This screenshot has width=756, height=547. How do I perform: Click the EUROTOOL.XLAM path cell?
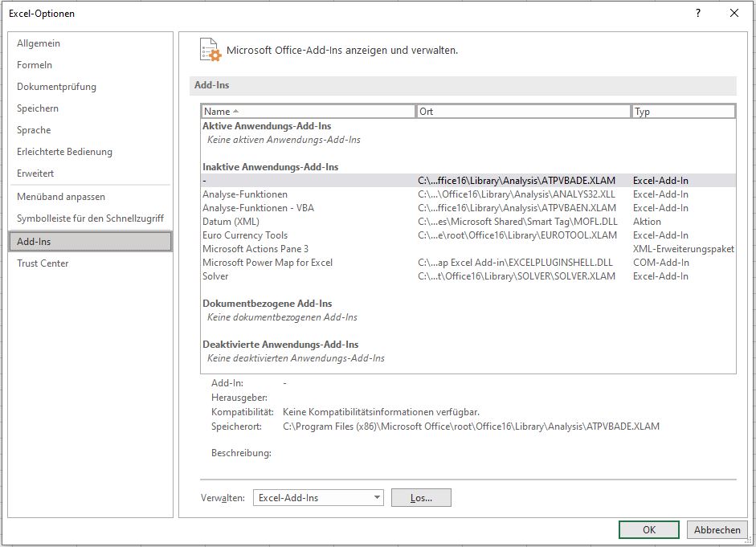517,235
